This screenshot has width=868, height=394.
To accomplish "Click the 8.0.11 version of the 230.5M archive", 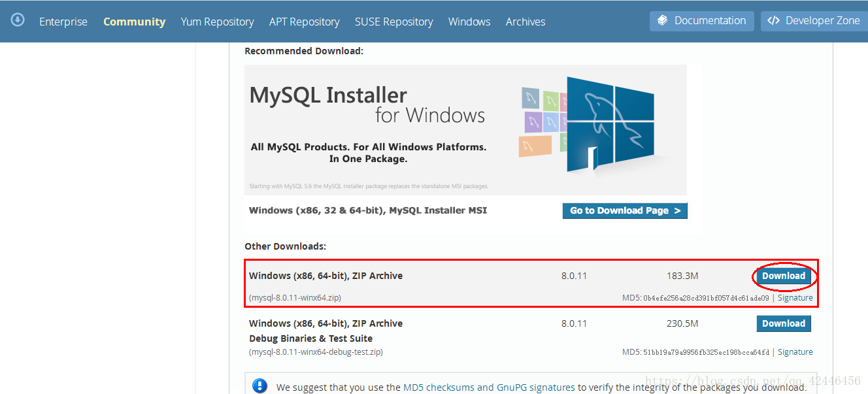I will (574, 323).
